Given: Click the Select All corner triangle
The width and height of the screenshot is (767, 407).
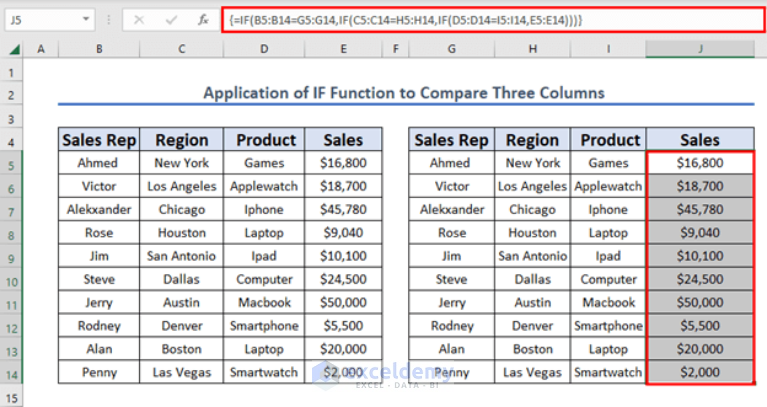Looking at the screenshot, I should click(x=15, y=49).
